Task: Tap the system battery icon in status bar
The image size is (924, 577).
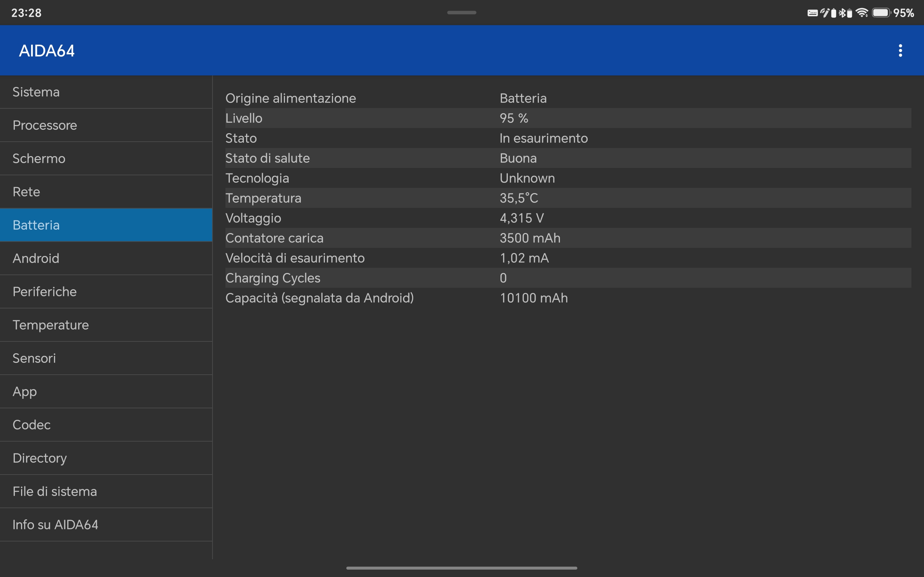Action: (x=881, y=13)
